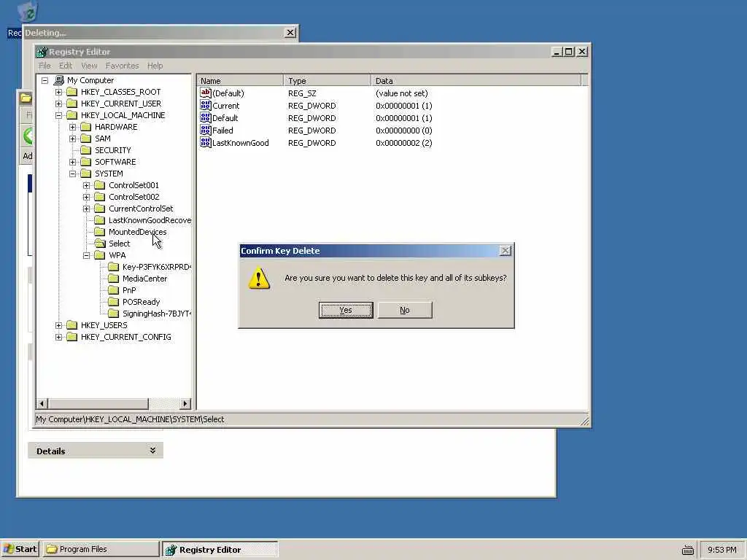Select the MountedDevices folder icon
This screenshot has height=560, width=747.
tap(99, 231)
